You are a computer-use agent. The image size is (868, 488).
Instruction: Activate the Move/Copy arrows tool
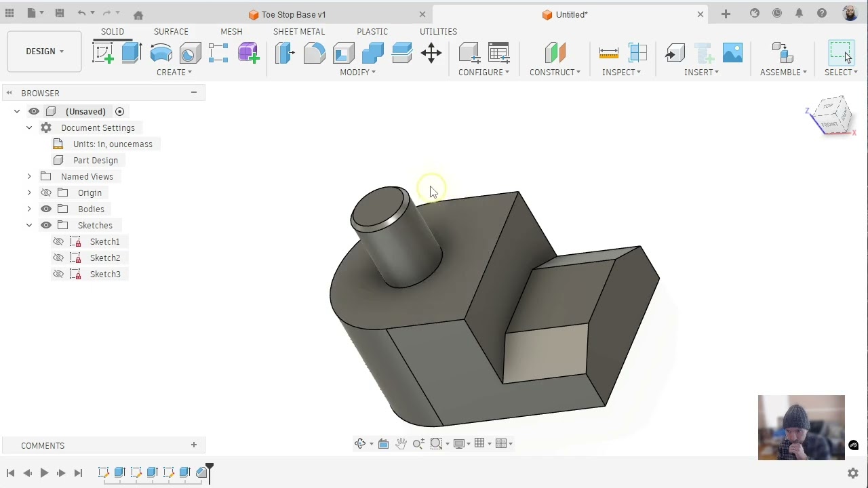(431, 53)
